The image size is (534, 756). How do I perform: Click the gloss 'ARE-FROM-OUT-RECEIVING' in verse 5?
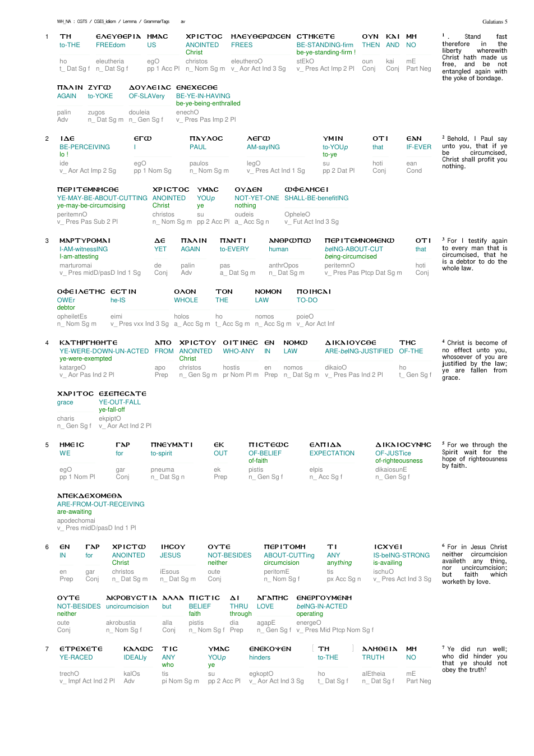pos(100,505)
